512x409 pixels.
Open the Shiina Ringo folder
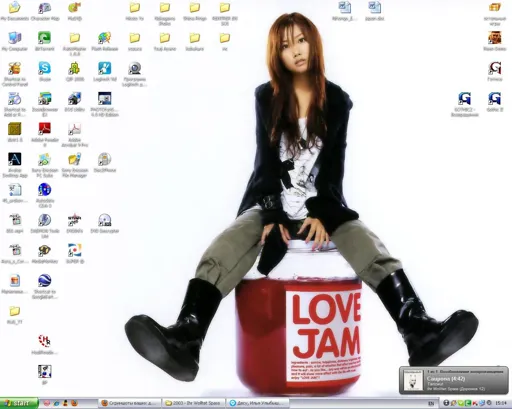point(195,7)
